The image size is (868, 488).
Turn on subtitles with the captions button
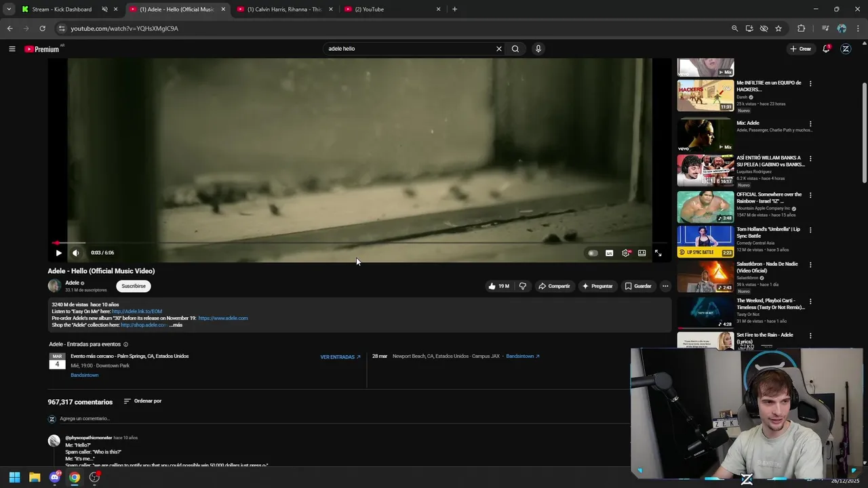tap(609, 253)
